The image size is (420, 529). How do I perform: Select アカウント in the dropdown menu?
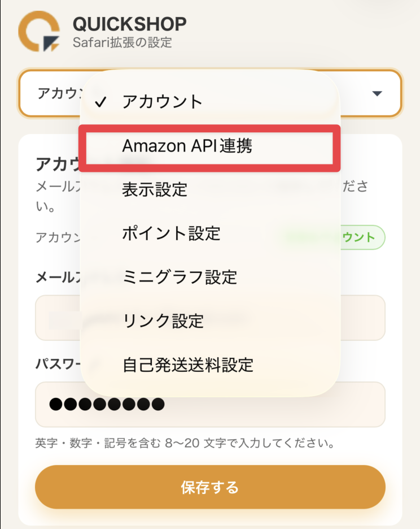[x=162, y=102]
